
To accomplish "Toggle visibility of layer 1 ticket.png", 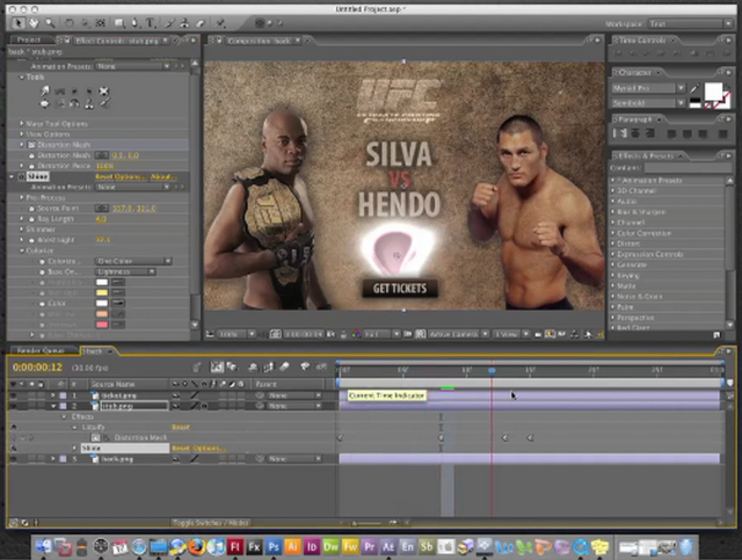I will click(x=13, y=395).
